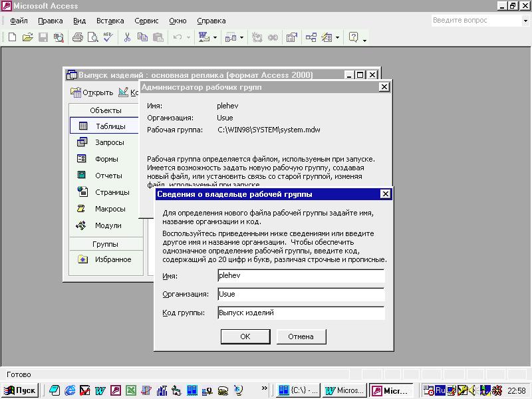
Task: Open the Undo dropdown arrow
Action: 189,37
